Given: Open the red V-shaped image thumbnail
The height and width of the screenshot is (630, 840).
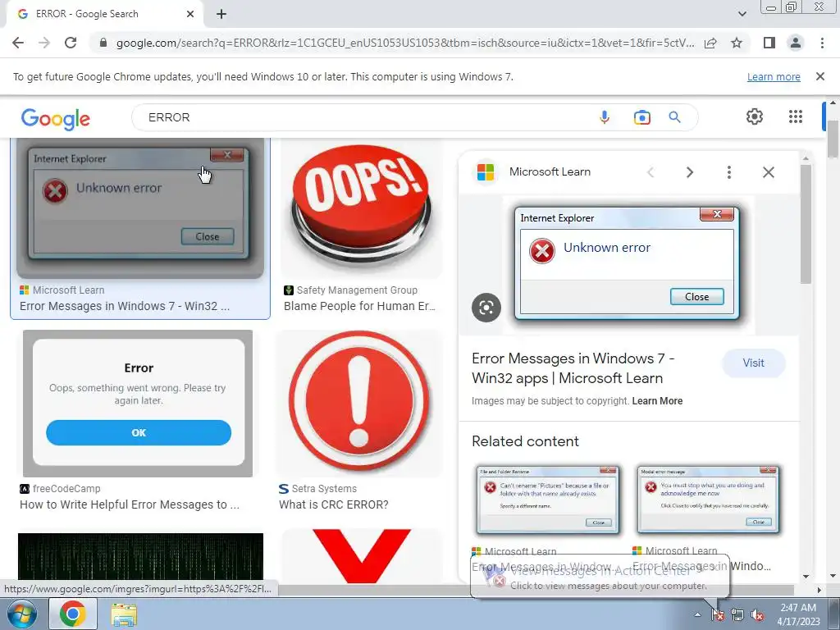Looking at the screenshot, I should pos(362,555).
